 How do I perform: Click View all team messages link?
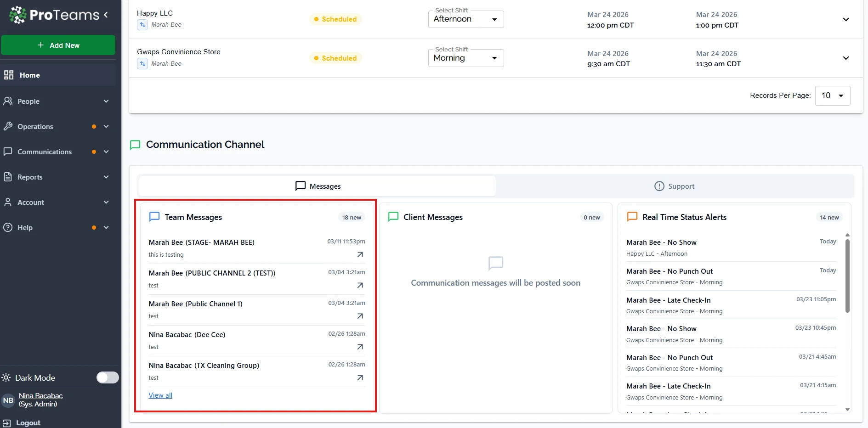[x=160, y=395]
